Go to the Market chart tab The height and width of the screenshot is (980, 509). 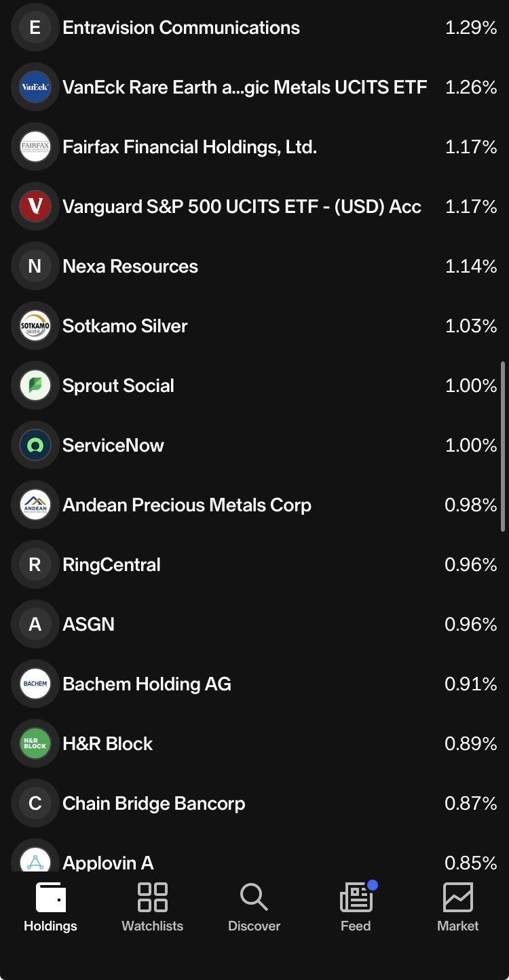click(458, 907)
